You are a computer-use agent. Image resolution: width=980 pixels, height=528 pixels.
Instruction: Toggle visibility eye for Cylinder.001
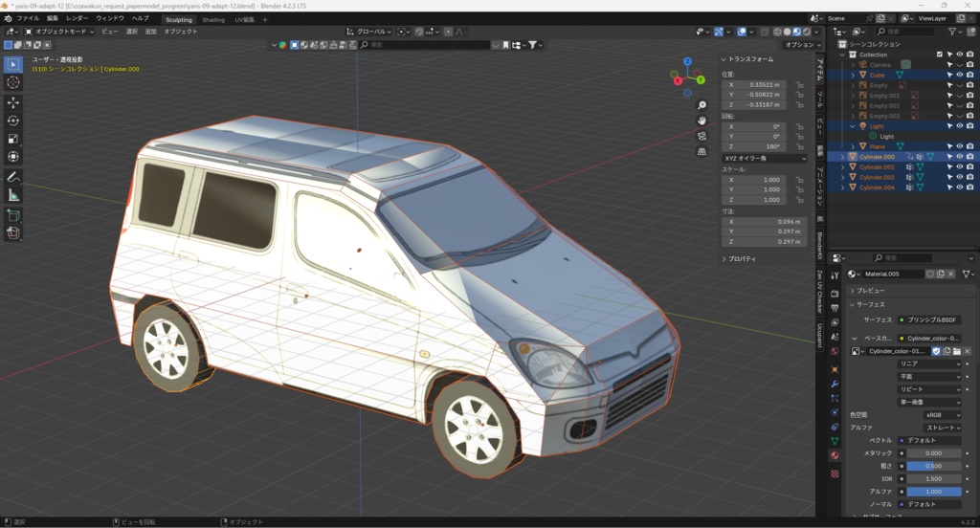[x=959, y=167]
